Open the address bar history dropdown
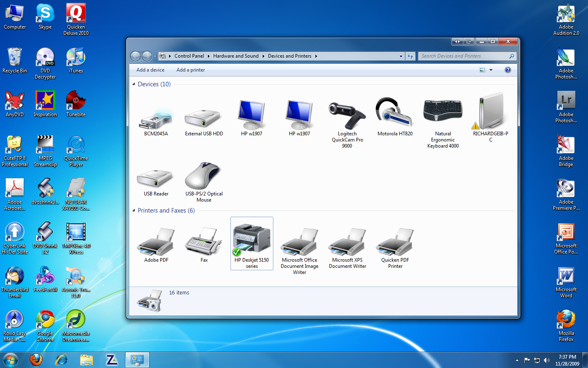The image size is (588, 368). 401,56
